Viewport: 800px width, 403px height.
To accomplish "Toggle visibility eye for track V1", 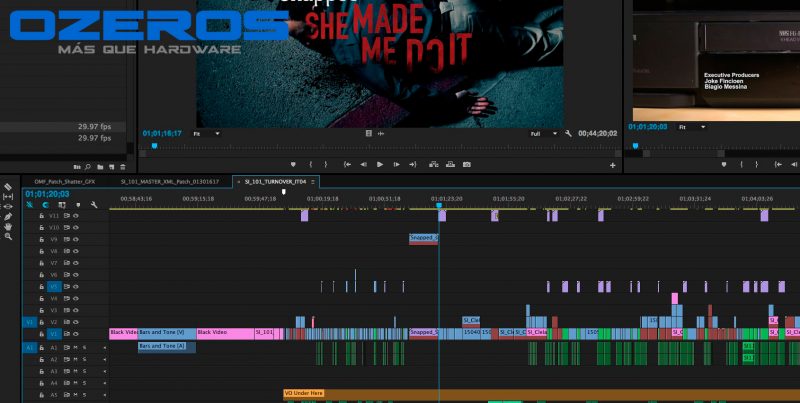I will pyautogui.click(x=76, y=334).
